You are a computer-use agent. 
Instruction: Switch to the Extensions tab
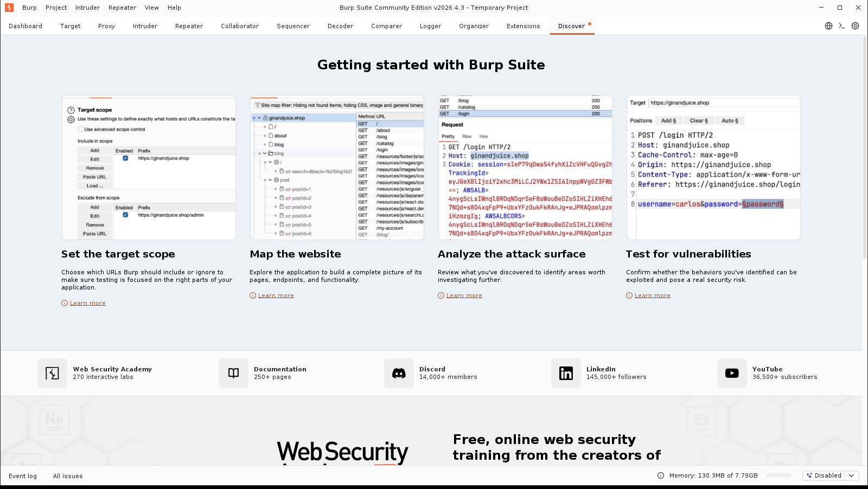point(524,26)
